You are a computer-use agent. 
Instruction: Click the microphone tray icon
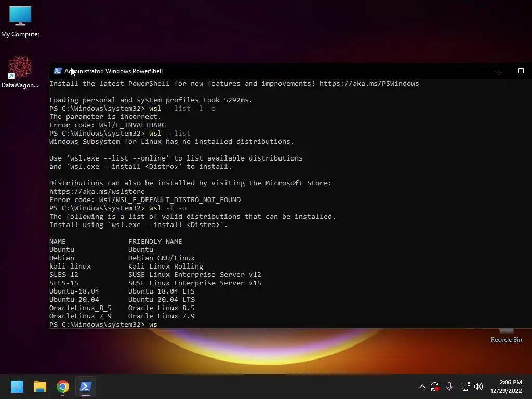tap(449, 387)
